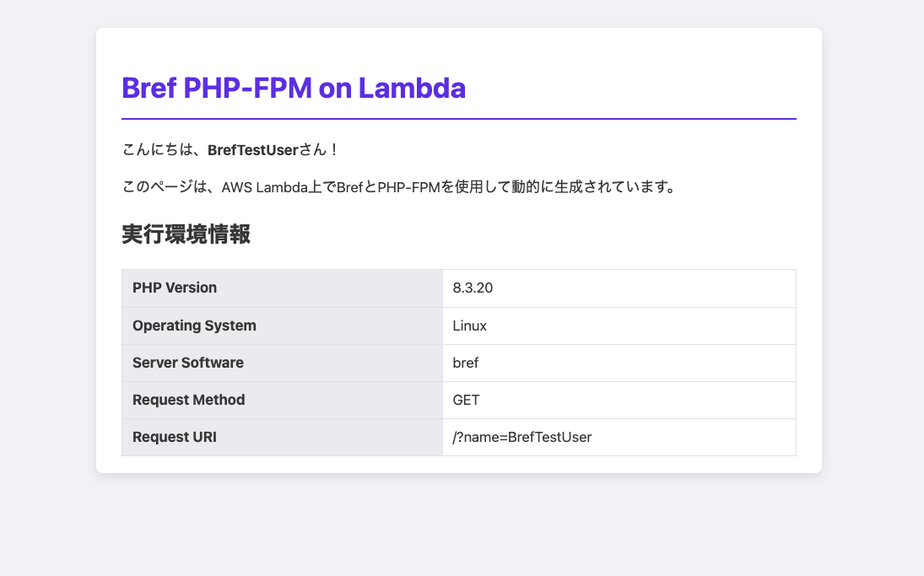Viewport: 924px width, 576px height.
Task: Select the 'PHP Version' table header cell
Action: click(283, 288)
